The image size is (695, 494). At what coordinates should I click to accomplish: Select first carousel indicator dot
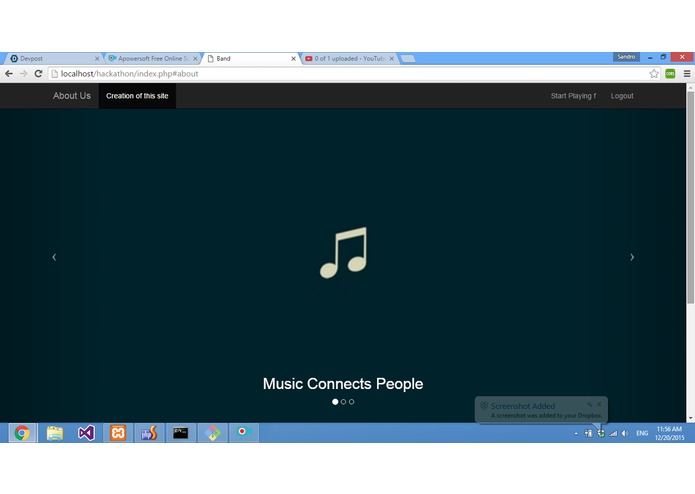[x=335, y=402]
